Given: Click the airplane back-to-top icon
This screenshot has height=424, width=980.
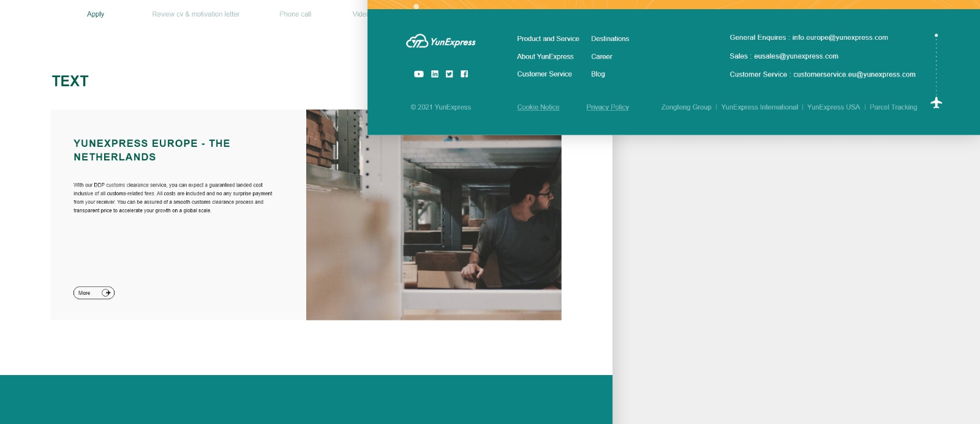Looking at the screenshot, I should pyautogui.click(x=936, y=102).
